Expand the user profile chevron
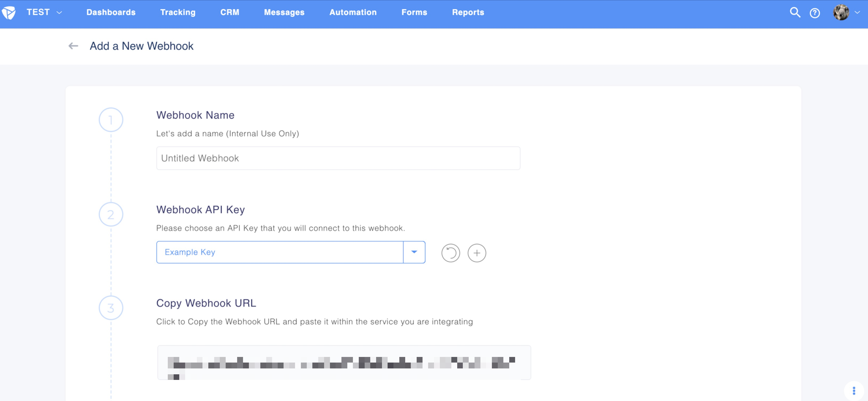The width and height of the screenshot is (868, 401). tap(857, 13)
